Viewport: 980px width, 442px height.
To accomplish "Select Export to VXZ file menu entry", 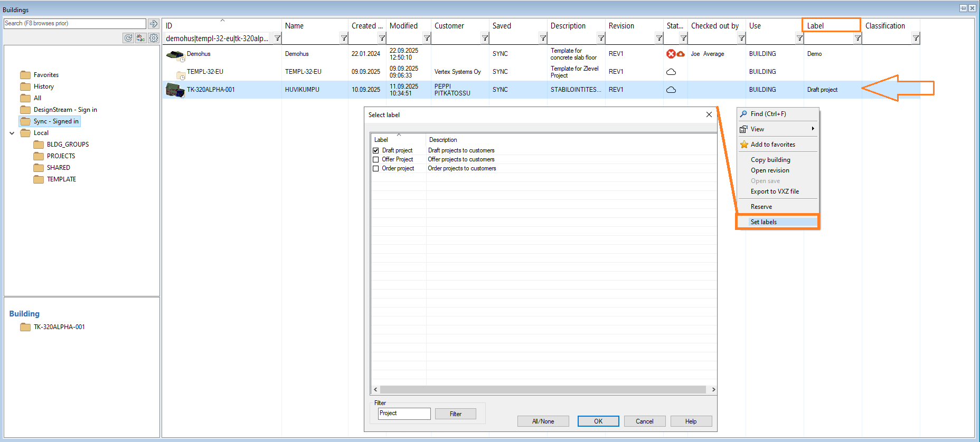I will click(x=775, y=191).
